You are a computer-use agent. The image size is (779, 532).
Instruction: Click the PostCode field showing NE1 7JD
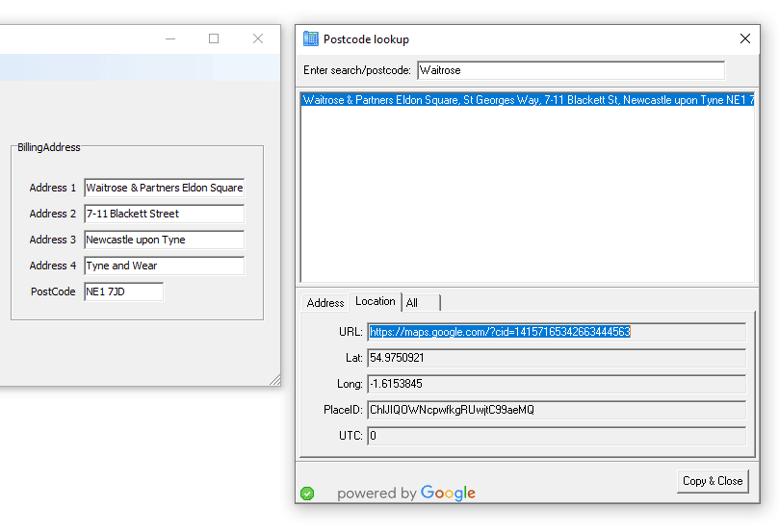[123, 291]
